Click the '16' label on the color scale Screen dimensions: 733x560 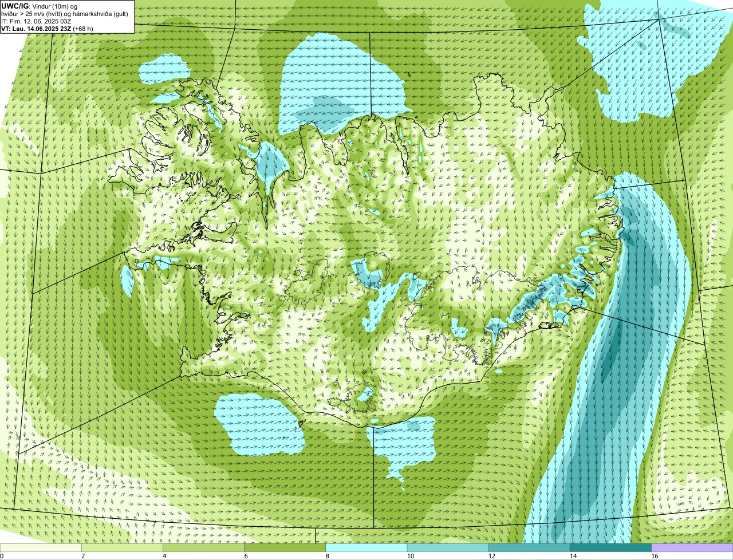tap(655, 556)
